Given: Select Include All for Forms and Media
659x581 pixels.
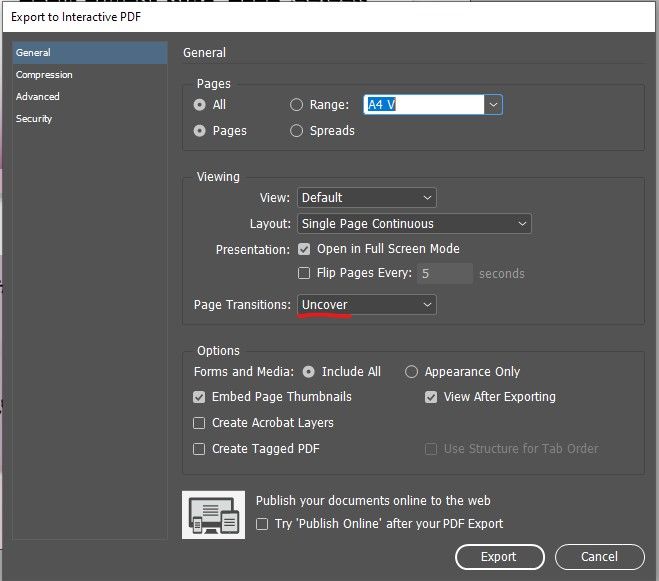Looking at the screenshot, I should click(308, 372).
